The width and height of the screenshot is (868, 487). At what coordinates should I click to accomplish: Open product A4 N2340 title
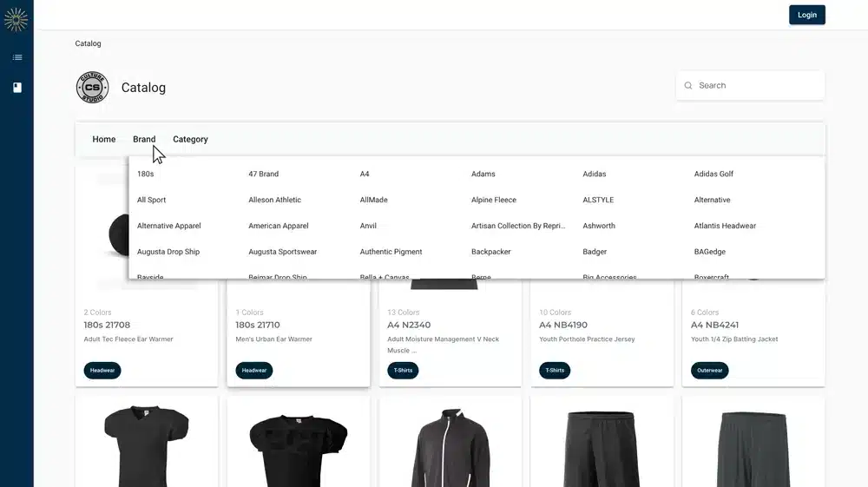(x=409, y=325)
